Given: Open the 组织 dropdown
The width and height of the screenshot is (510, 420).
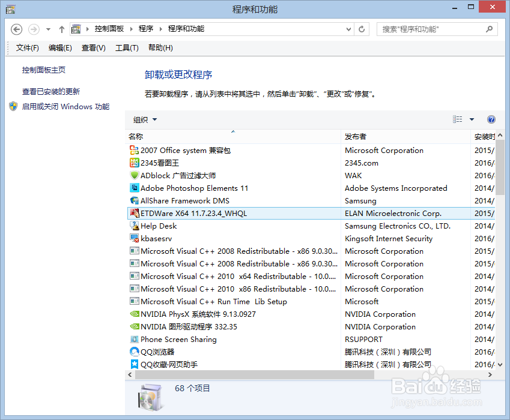Looking at the screenshot, I should 145,120.
